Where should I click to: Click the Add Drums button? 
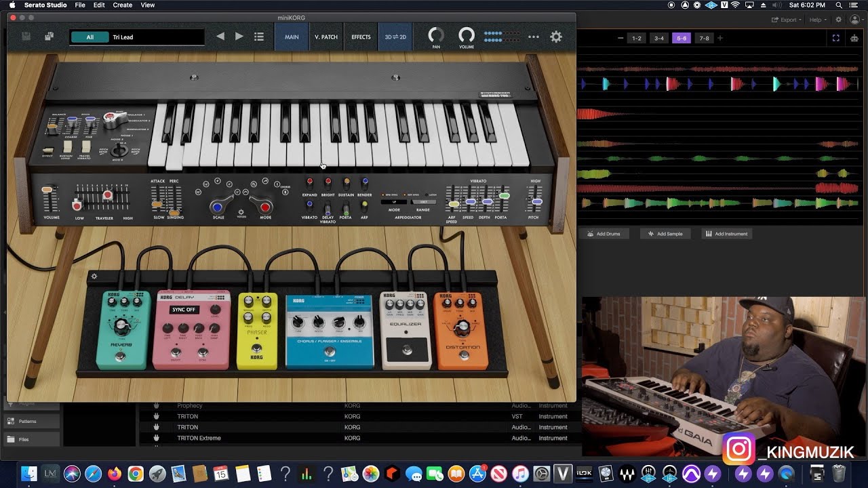[604, 234]
